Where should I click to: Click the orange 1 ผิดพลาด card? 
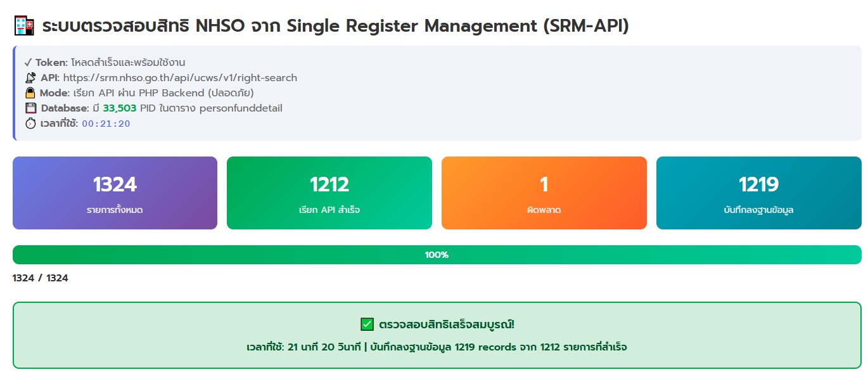click(x=544, y=193)
